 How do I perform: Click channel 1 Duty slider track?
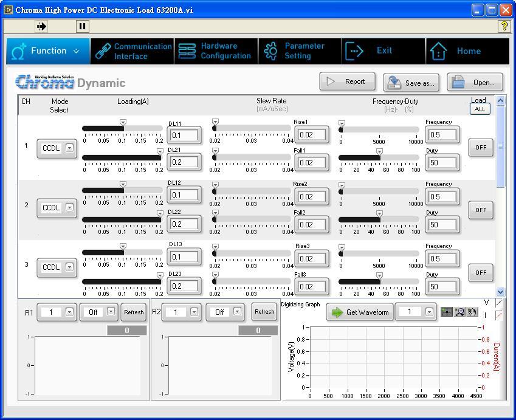(378, 157)
